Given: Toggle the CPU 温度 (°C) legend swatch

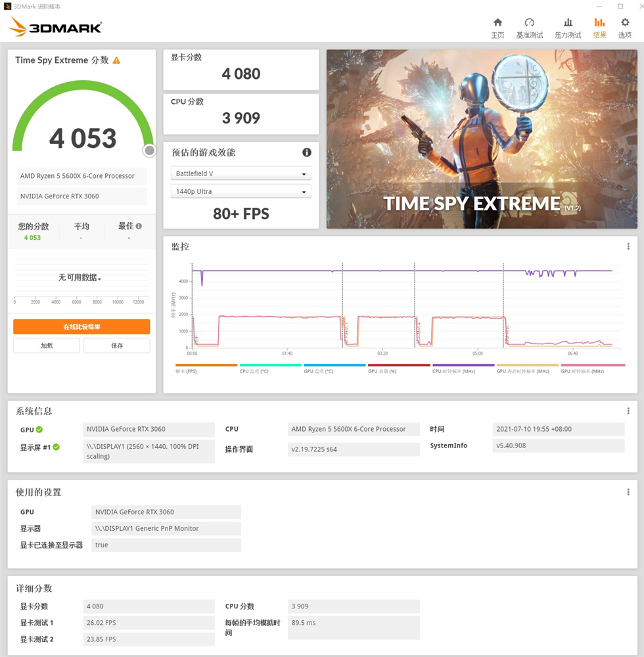Looking at the screenshot, I should pos(270,365).
